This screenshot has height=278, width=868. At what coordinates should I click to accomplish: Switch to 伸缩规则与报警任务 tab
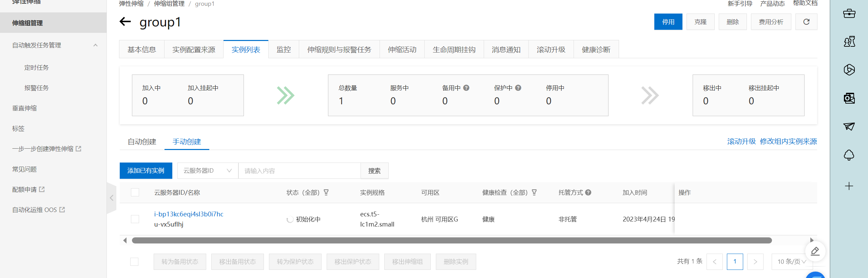pyautogui.click(x=339, y=49)
